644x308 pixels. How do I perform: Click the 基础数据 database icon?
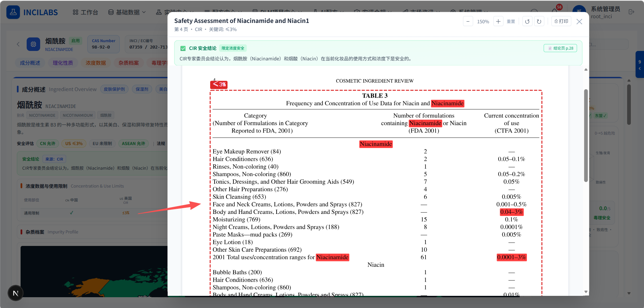click(x=111, y=12)
